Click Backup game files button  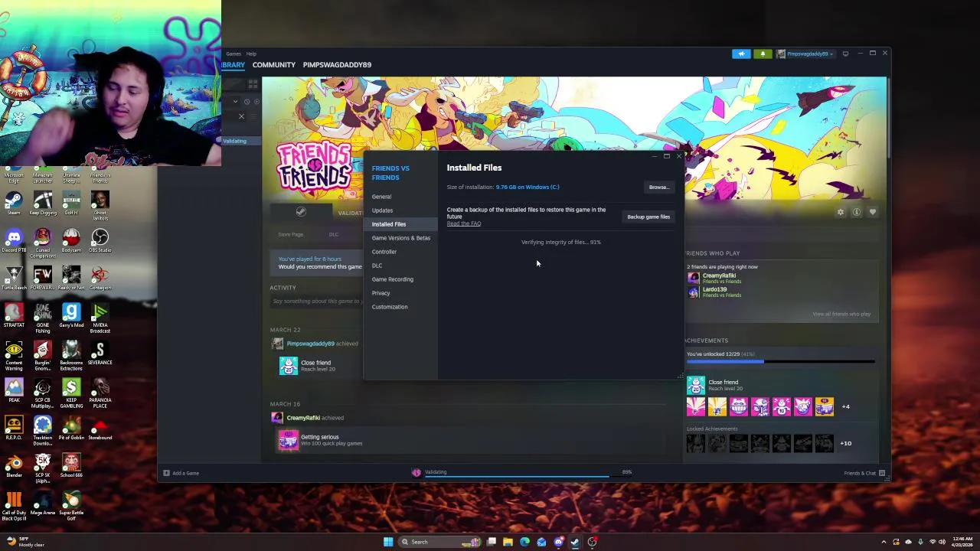[x=648, y=217]
